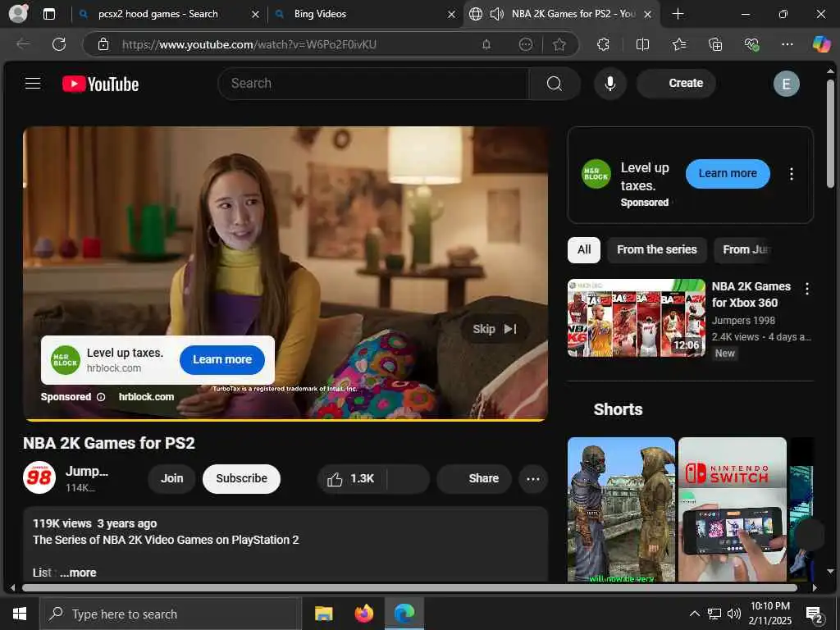The width and height of the screenshot is (840, 630).
Task: Mute the tab via speaker icon
Action: click(x=496, y=14)
